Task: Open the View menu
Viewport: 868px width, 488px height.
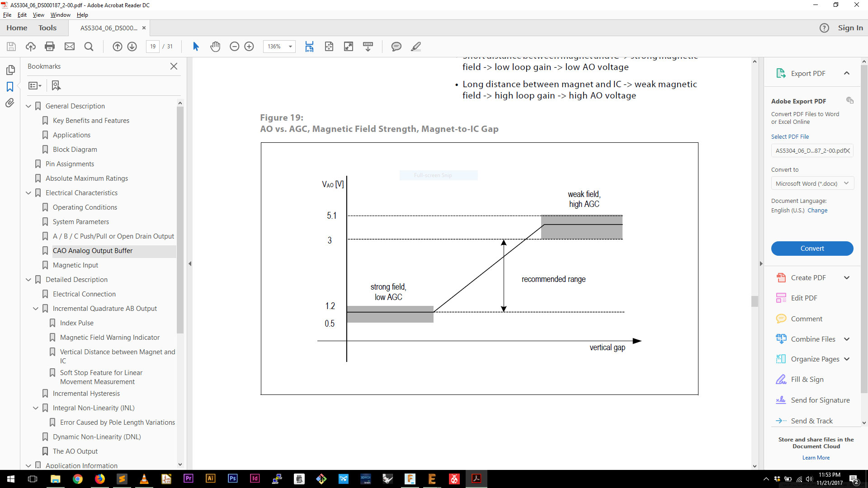Action: (38, 15)
